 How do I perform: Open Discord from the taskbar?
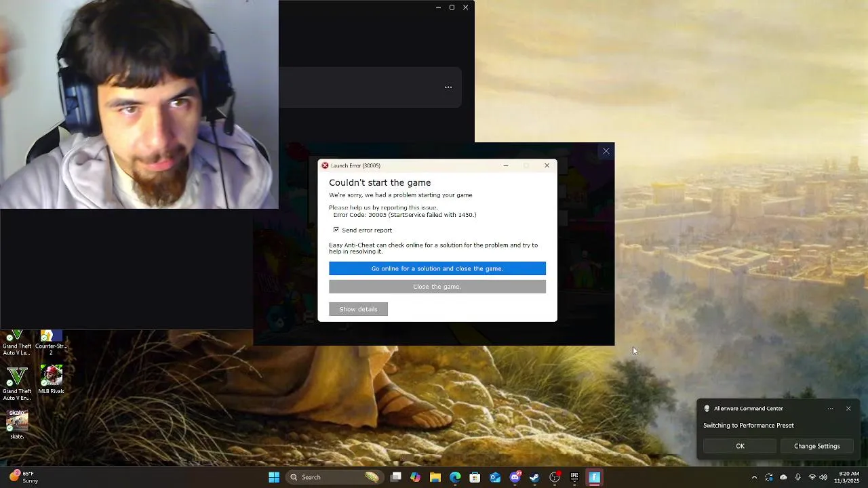click(x=515, y=477)
